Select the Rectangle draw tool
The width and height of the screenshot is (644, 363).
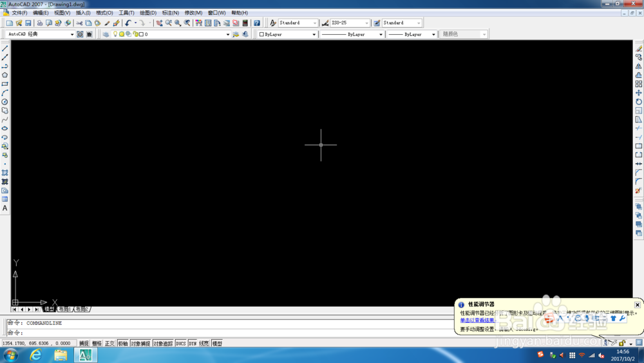[x=5, y=84]
